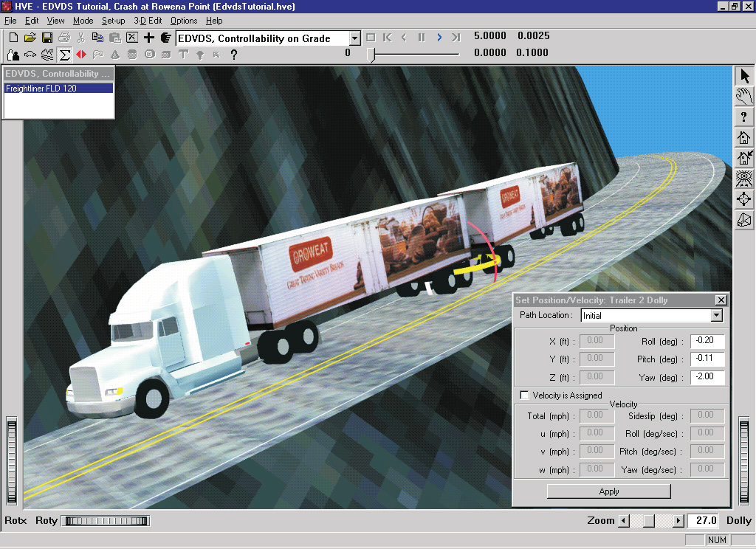Click the plus Add object icon

[x=149, y=38]
